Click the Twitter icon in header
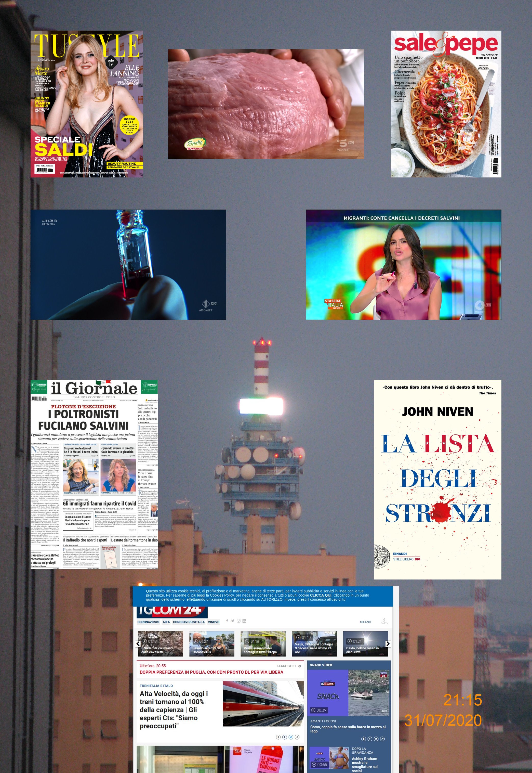The width and height of the screenshot is (532, 773). (233, 621)
